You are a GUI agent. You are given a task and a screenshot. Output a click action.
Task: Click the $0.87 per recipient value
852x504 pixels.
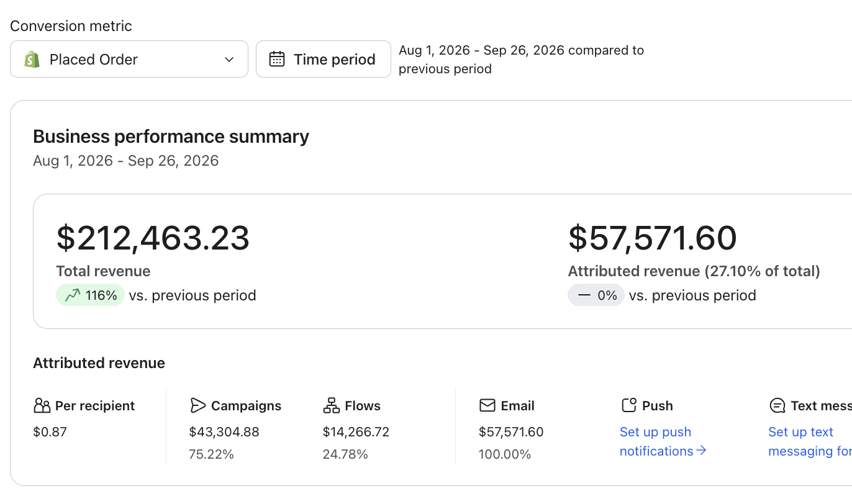[x=50, y=432]
